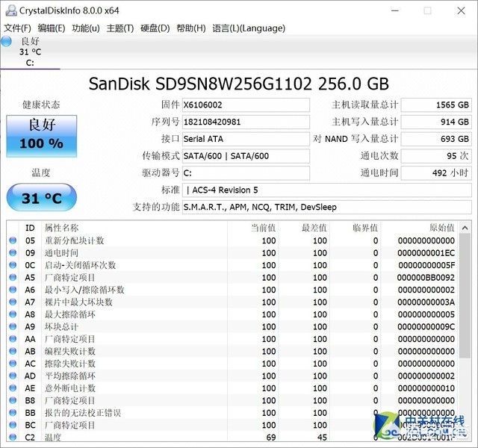This screenshot has height=448, width=478.
Task: Open the 编辑(E) menu
Action: pos(52,28)
